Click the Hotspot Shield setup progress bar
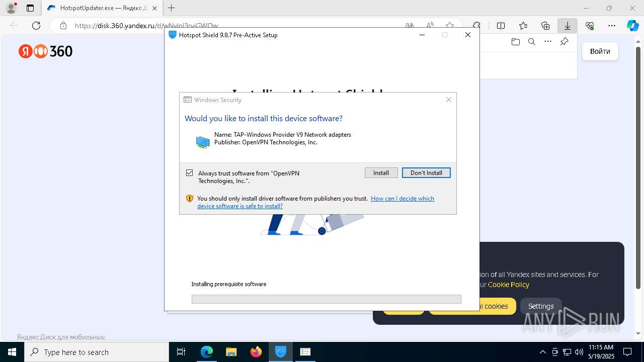The width and height of the screenshot is (644, 362). click(x=326, y=299)
